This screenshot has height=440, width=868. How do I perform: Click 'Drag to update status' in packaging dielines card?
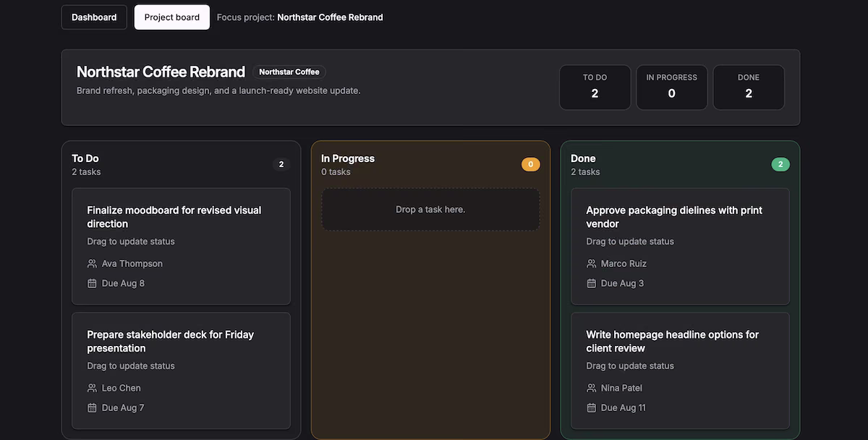pos(630,241)
